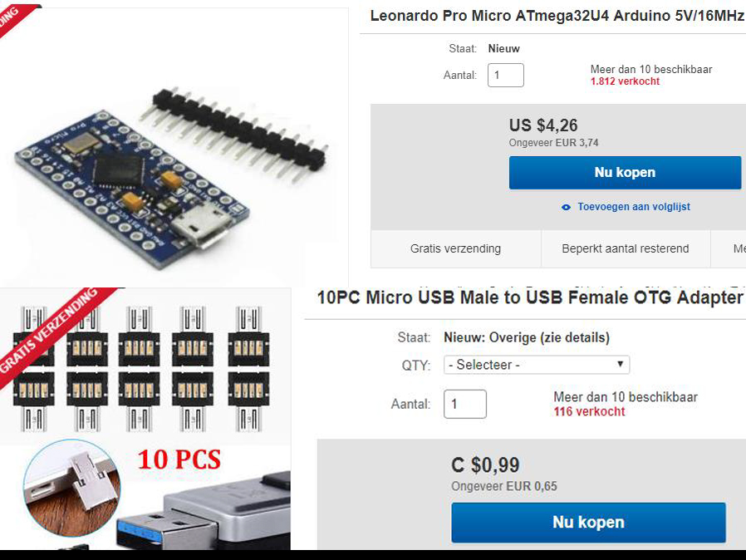Click the eye icon beside Toevoegen aan volglijst
Viewport: 746px width, 560px height.
[x=566, y=207]
